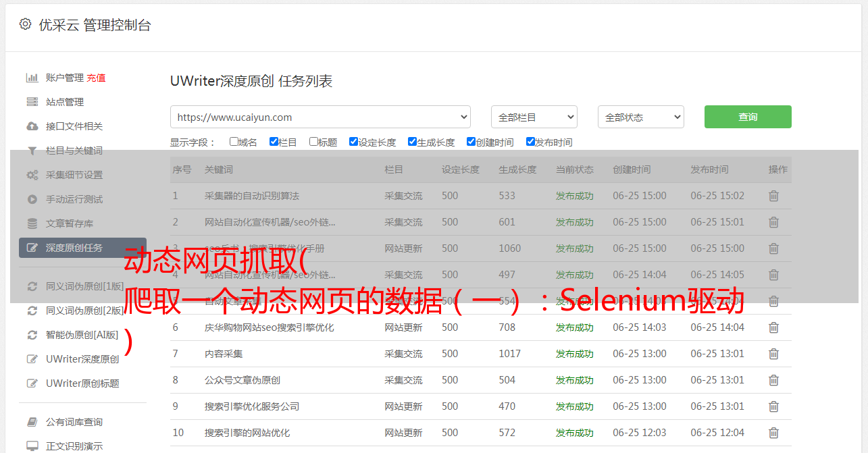
Task: Uncheck the 发布时间 field checkbox
Action: coord(530,142)
